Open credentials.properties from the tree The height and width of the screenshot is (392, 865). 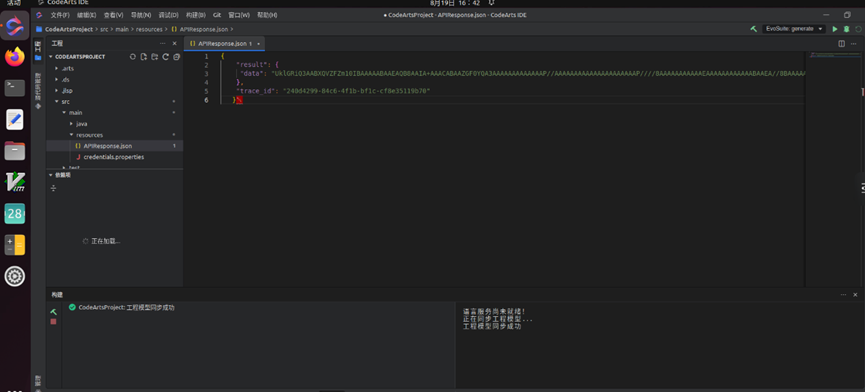click(x=115, y=157)
